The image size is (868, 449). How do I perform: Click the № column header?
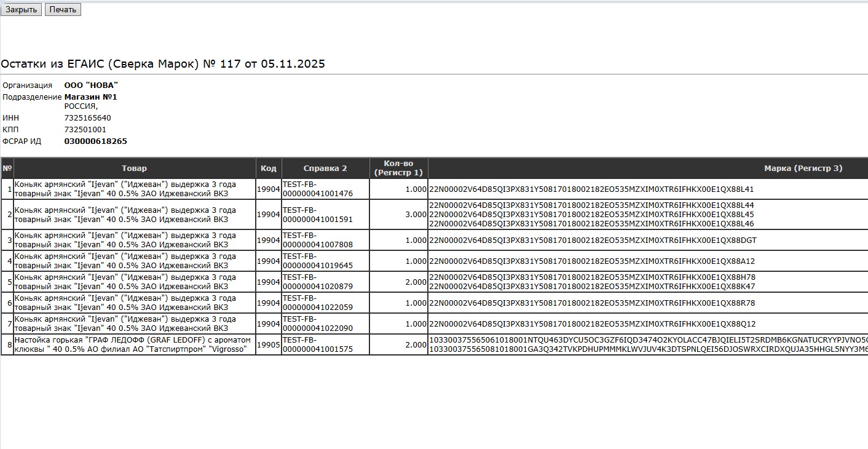(x=7, y=168)
